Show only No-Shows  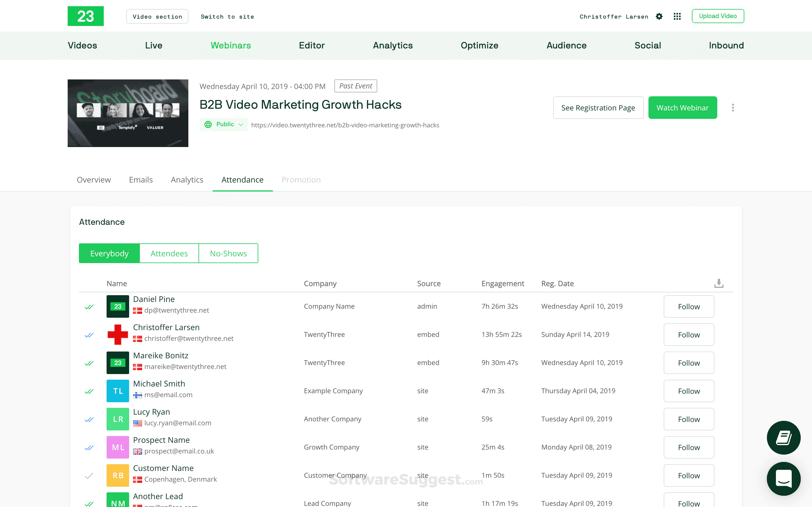tap(228, 253)
